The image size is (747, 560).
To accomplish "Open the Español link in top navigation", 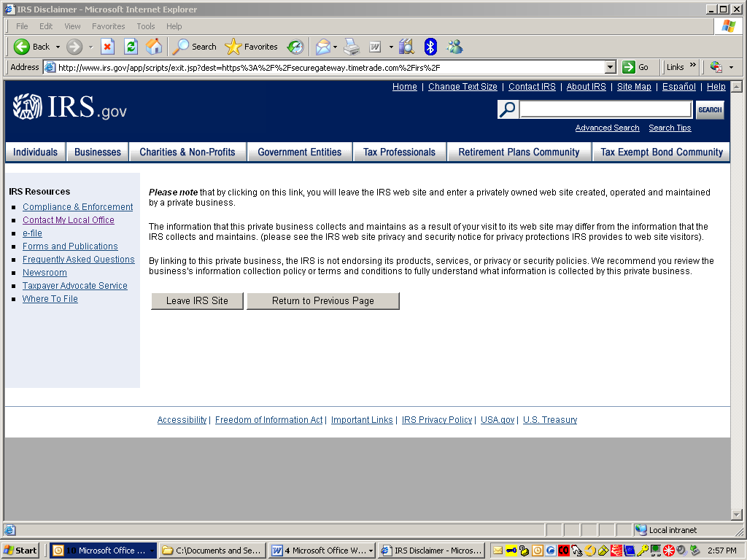I will pyautogui.click(x=679, y=87).
